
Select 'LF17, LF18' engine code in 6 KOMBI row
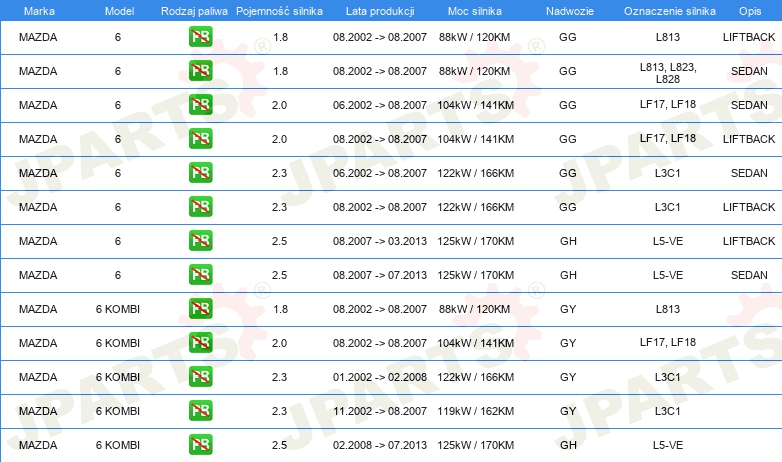coord(668,342)
